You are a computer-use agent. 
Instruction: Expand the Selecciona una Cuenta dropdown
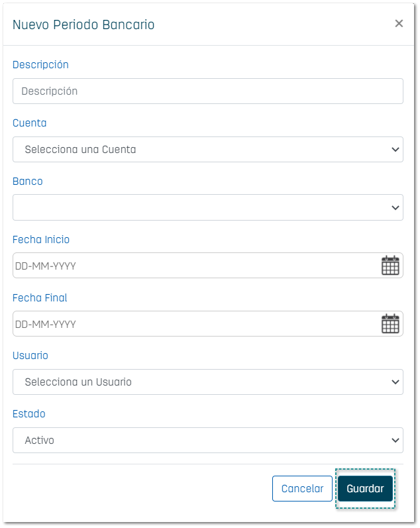click(207, 150)
